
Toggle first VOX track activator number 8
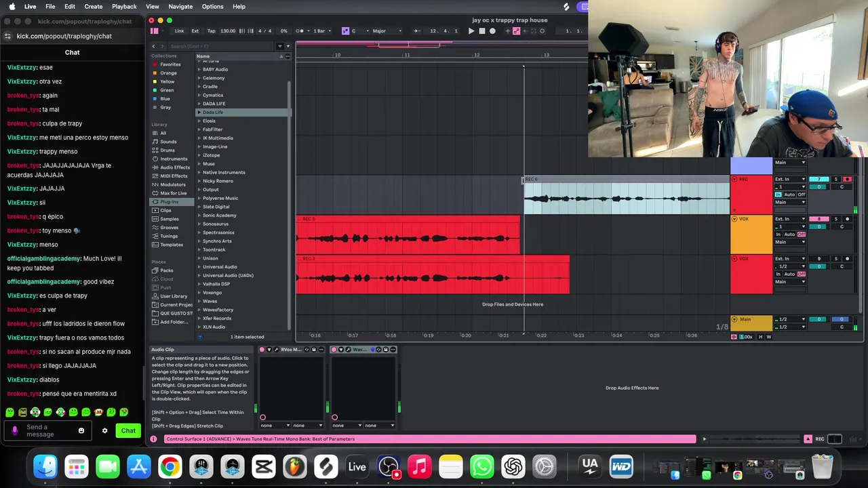pos(819,219)
